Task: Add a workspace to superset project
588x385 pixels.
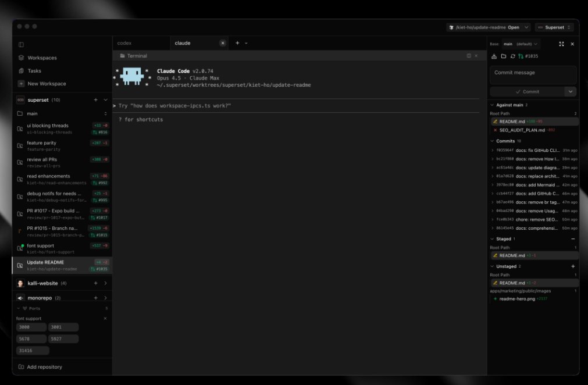Action: point(95,99)
